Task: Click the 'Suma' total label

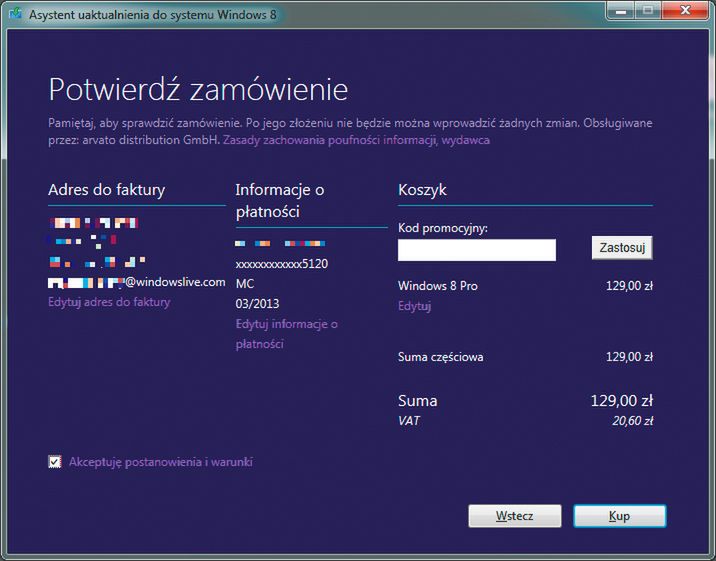Action: 417,401
